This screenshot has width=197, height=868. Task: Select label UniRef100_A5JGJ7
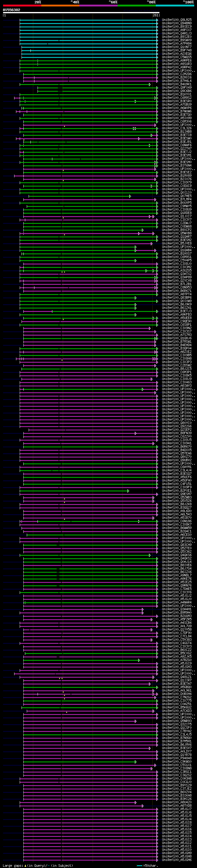(x=177, y=809)
